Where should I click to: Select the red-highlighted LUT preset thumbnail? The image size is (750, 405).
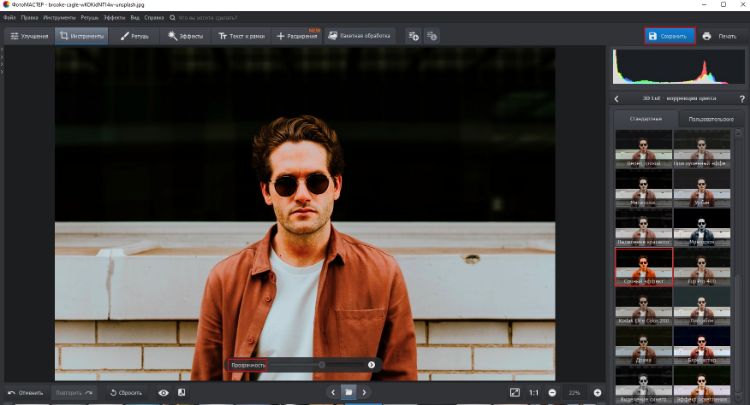643,267
